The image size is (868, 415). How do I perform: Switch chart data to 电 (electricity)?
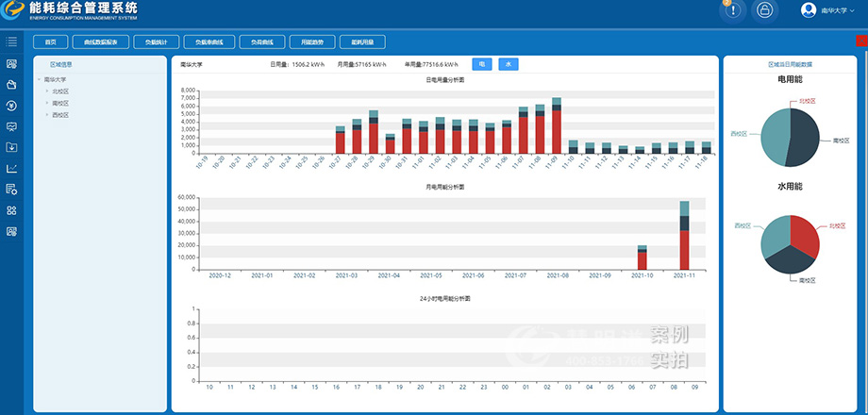(x=481, y=64)
